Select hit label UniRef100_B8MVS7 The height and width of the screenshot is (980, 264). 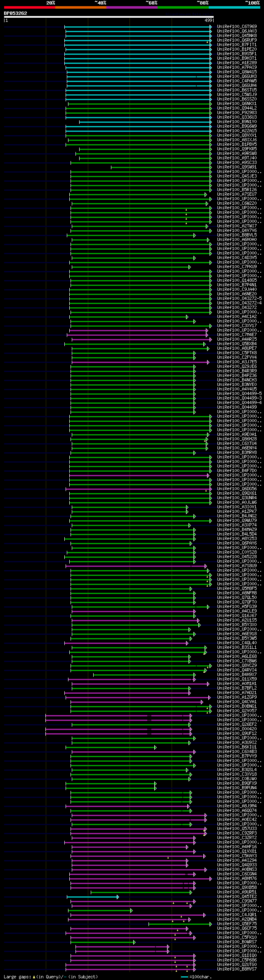pos(237,969)
